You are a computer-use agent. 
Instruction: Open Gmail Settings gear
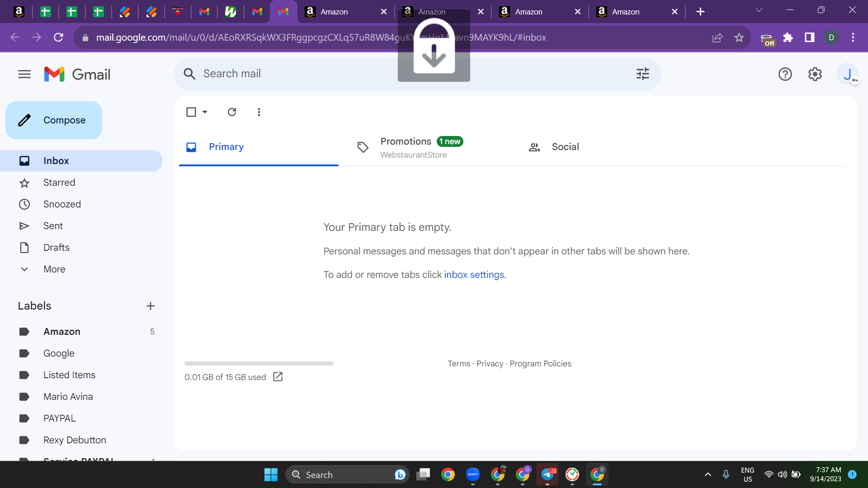pyautogui.click(x=815, y=74)
